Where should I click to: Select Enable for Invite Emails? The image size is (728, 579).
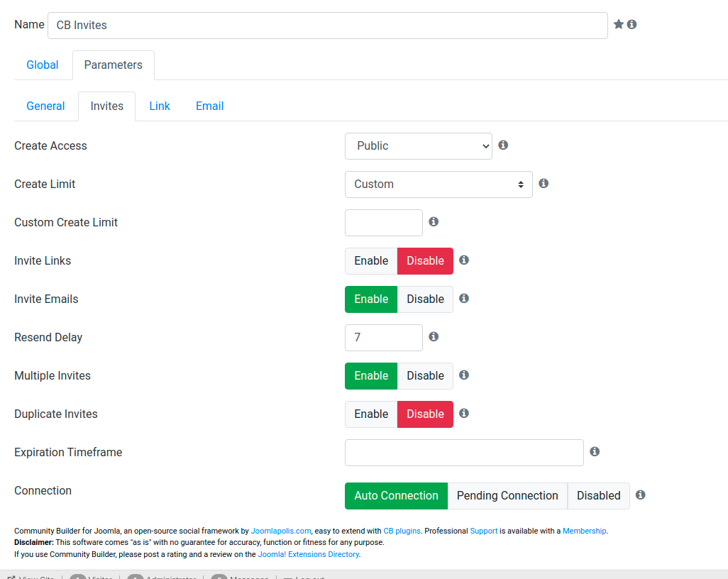pyautogui.click(x=371, y=299)
